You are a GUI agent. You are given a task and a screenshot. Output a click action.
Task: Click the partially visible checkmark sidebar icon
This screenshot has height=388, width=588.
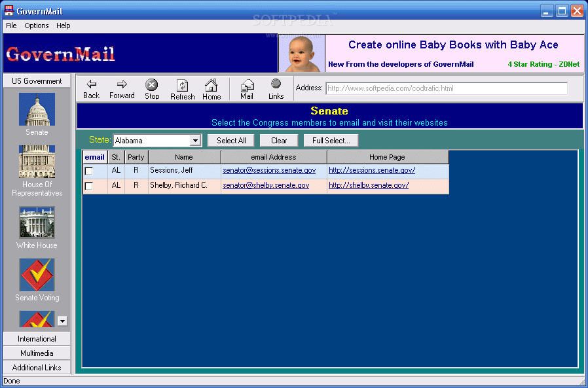click(37, 319)
